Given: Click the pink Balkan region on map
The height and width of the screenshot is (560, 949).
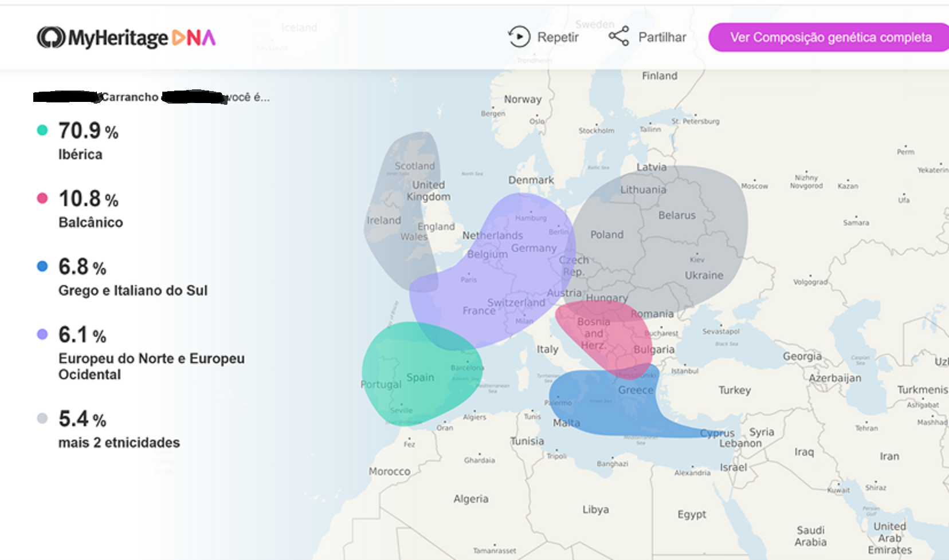Looking at the screenshot, I should [x=607, y=335].
